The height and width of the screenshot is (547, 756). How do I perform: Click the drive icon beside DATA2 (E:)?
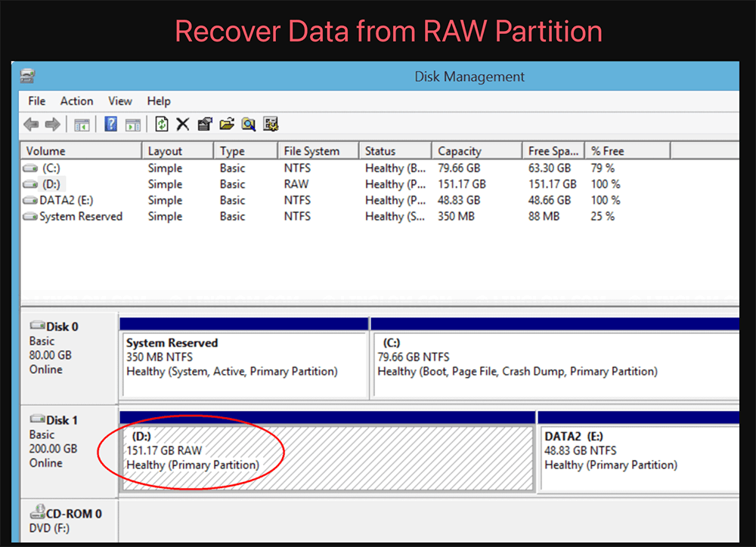30,200
